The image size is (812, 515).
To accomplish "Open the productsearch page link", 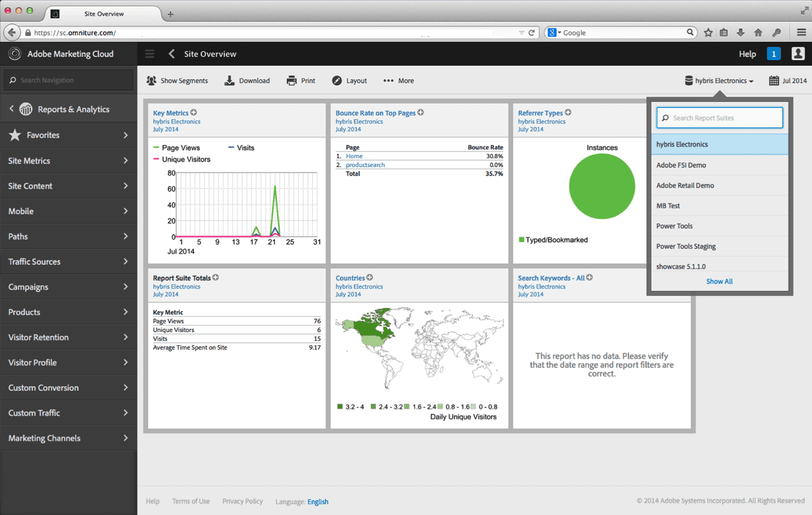I will [x=365, y=165].
